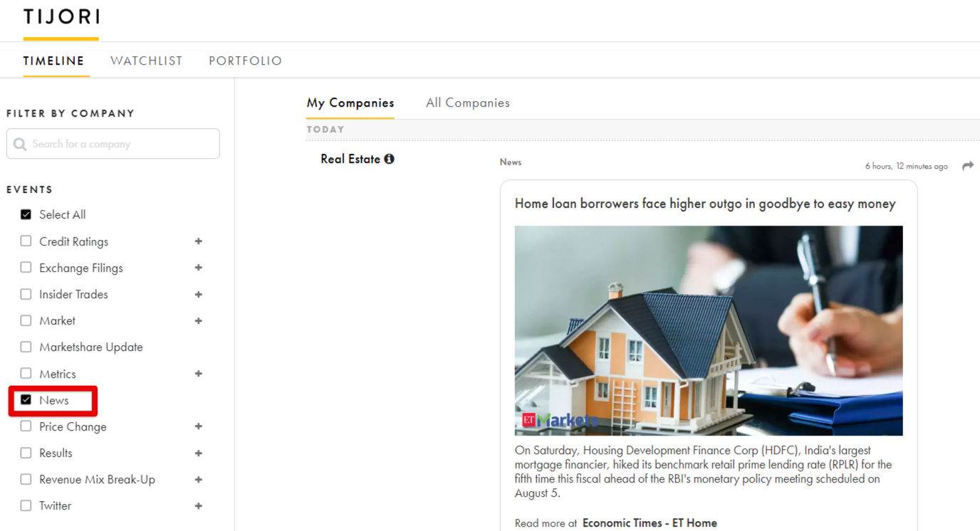Share the home loan news item

click(967, 166)
